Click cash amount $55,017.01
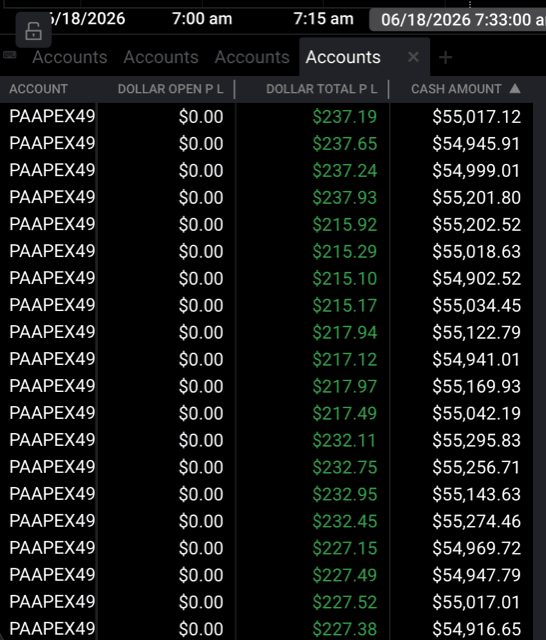Image resolution: width=546 pixels, height=640 pixels. [x=477, y=602]
